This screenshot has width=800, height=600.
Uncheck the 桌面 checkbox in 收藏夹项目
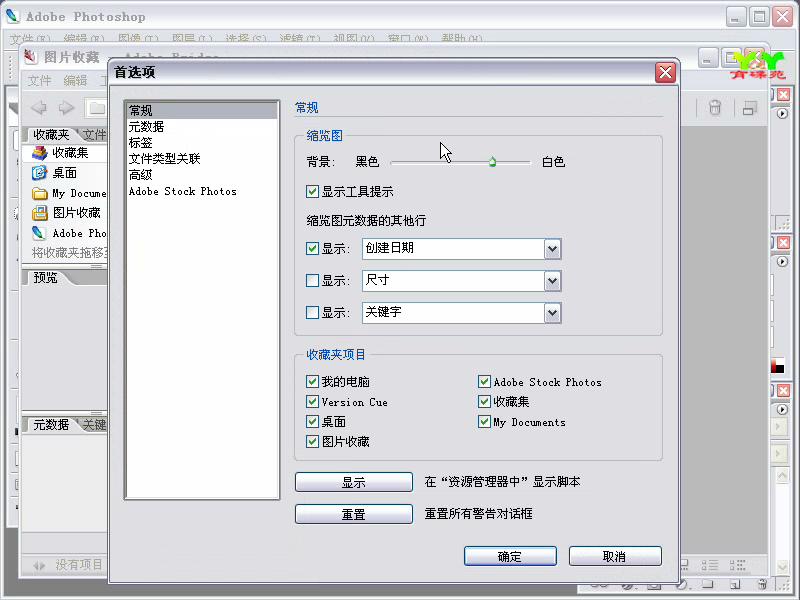point(312,421)
